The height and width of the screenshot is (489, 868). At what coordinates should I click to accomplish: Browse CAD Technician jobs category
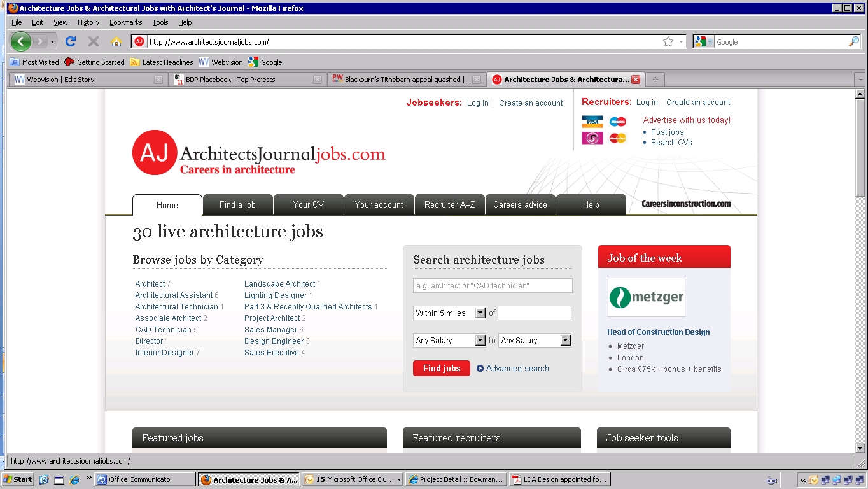(x=163, y=329)
